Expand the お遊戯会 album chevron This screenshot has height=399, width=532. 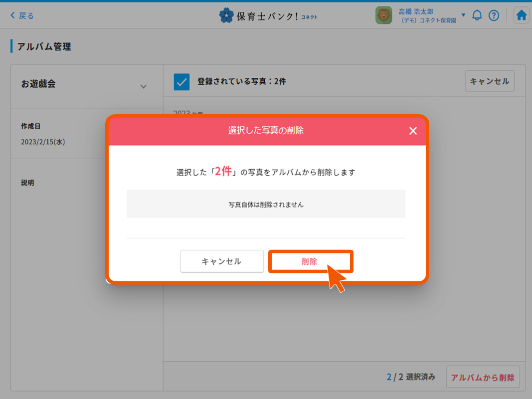coord(144,86)
